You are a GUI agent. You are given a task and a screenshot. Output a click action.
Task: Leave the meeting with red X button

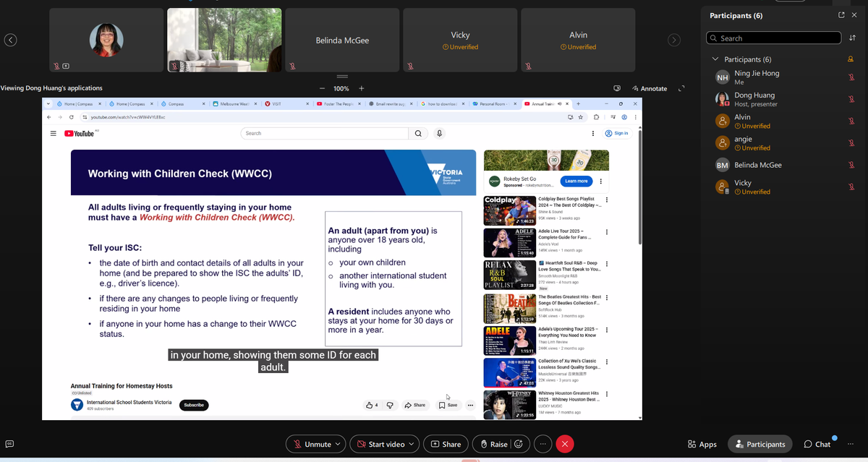coord(565,444)
